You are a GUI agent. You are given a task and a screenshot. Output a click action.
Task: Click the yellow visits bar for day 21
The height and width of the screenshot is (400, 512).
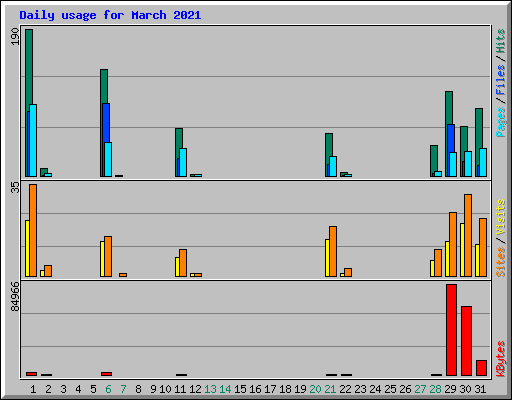coord(327,258)
